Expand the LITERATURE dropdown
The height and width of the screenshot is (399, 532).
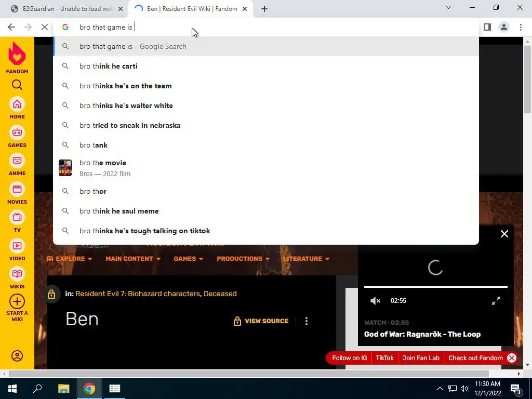pyautogui.click(x=307, y=259)
